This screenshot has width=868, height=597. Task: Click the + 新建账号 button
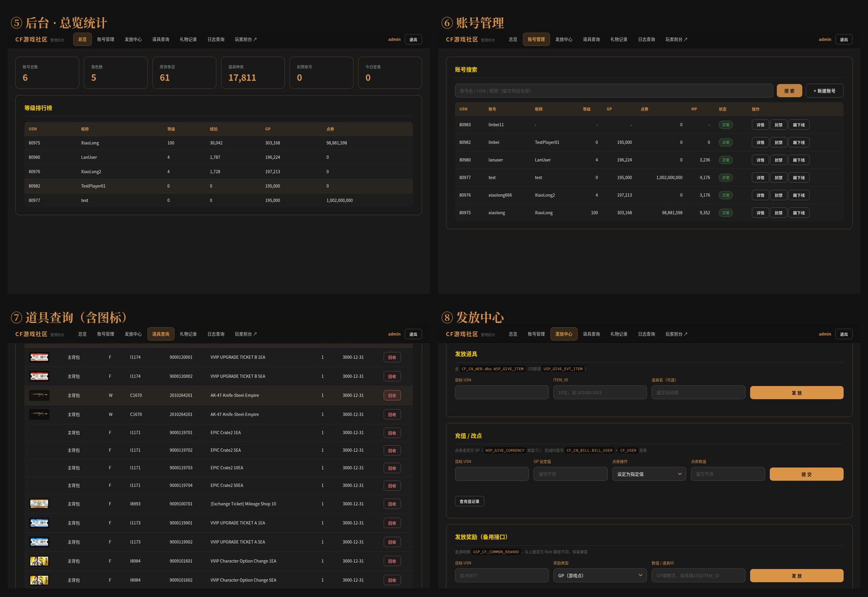(x=824, y=91)
